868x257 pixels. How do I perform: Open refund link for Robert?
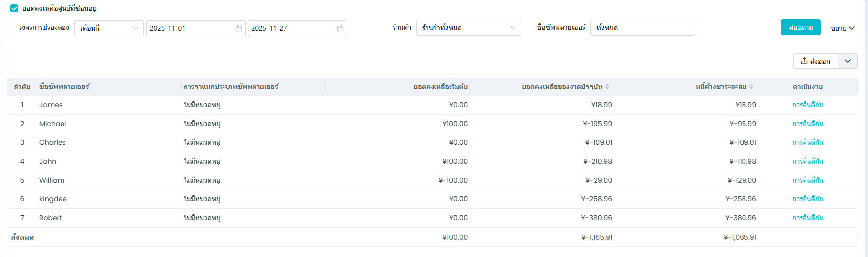807,218
